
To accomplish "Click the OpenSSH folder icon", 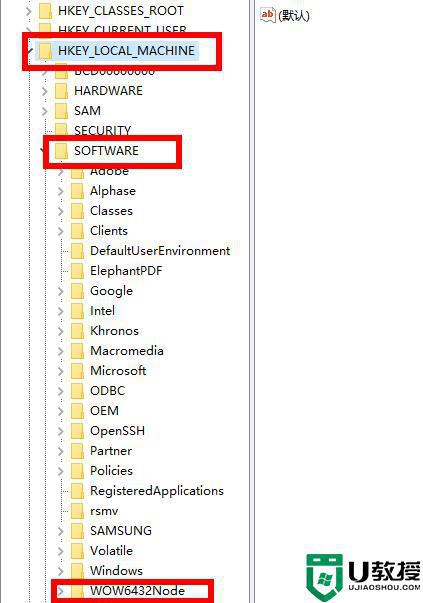I will [77, 431].
